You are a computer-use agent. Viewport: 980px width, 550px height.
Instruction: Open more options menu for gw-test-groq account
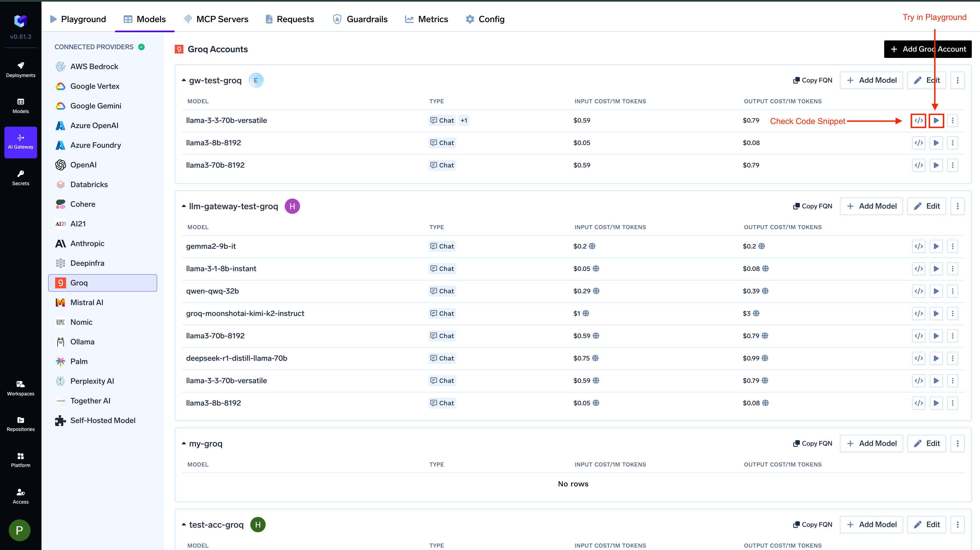(x=958, y=80)
